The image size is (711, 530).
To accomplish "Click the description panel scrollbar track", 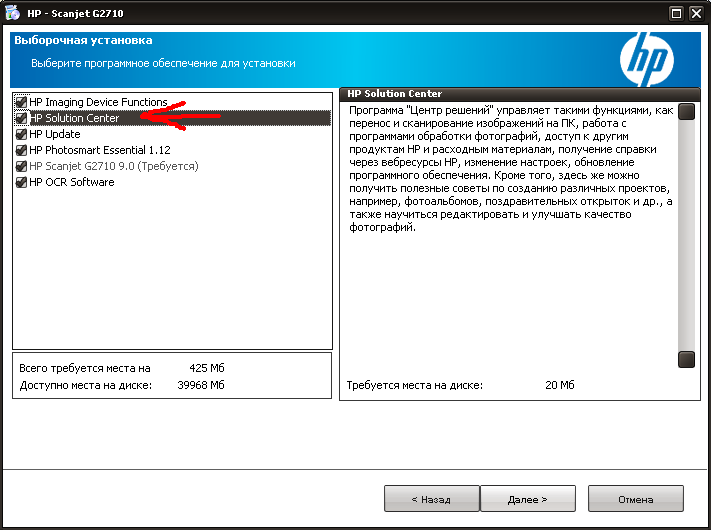I will click(686, 235).
